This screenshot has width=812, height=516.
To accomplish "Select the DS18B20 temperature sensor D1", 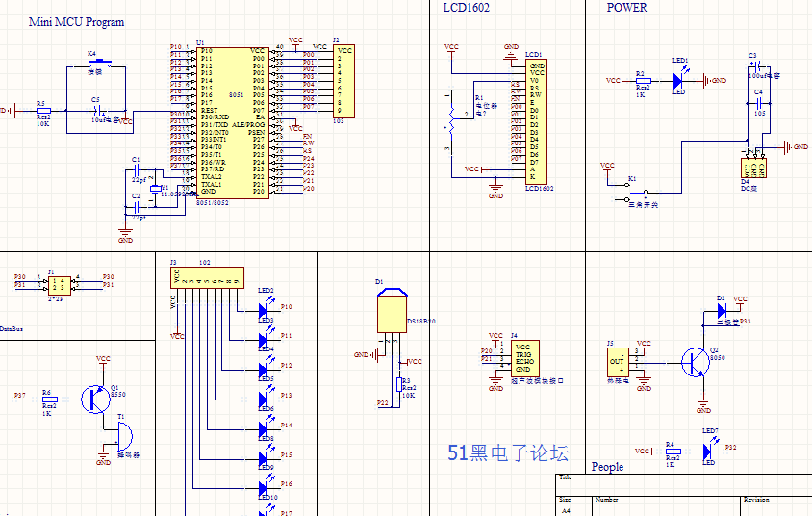I will [x=391, y=313].
